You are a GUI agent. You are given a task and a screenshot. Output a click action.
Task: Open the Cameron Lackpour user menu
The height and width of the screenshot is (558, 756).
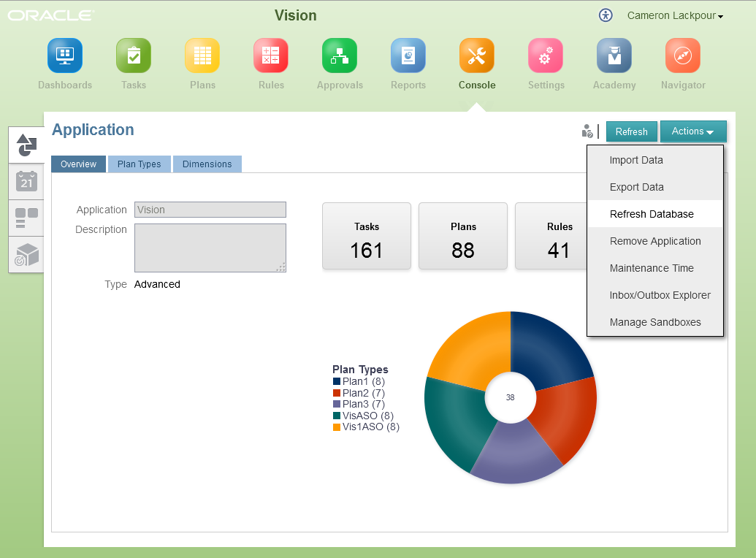click(675, 15)
